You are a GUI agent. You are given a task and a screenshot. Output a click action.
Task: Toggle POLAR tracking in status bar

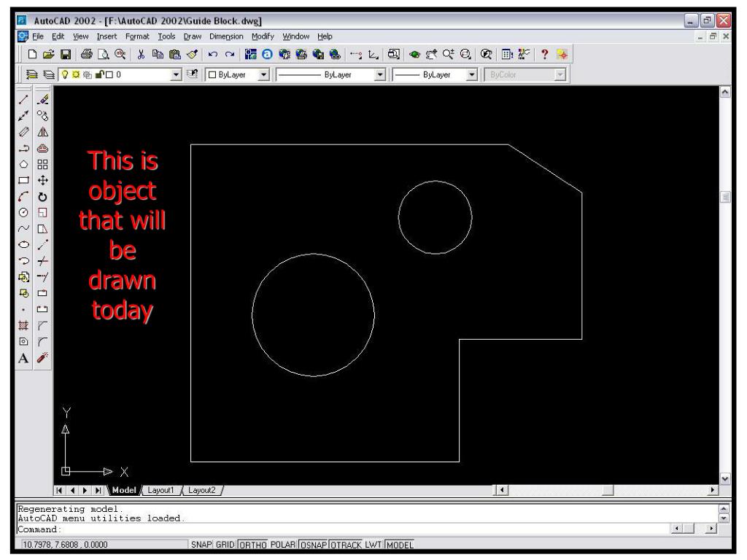283,544
